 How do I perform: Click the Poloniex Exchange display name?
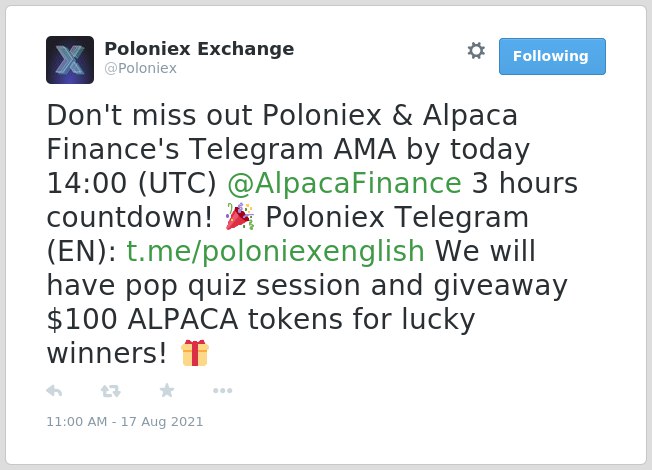199,49
